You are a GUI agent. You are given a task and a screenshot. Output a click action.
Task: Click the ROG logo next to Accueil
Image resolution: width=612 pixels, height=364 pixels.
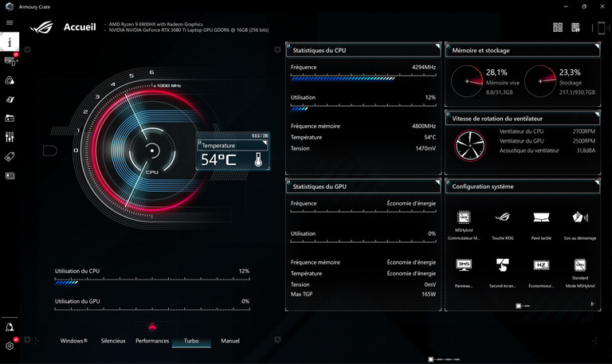(41, 27)
